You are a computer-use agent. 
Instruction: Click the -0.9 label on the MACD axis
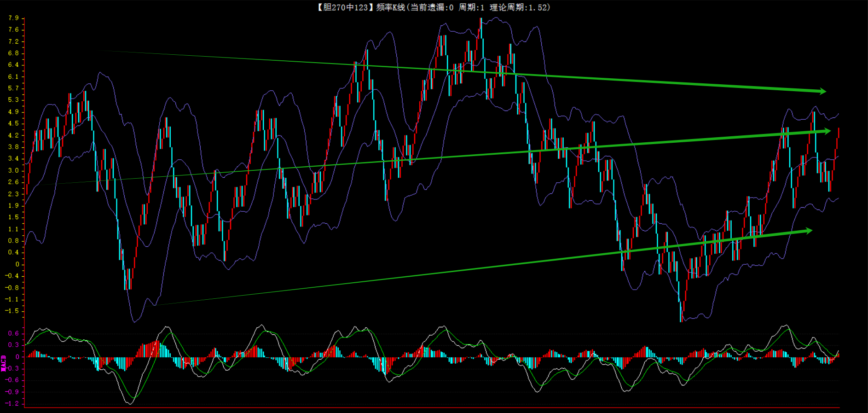[12, 392]
